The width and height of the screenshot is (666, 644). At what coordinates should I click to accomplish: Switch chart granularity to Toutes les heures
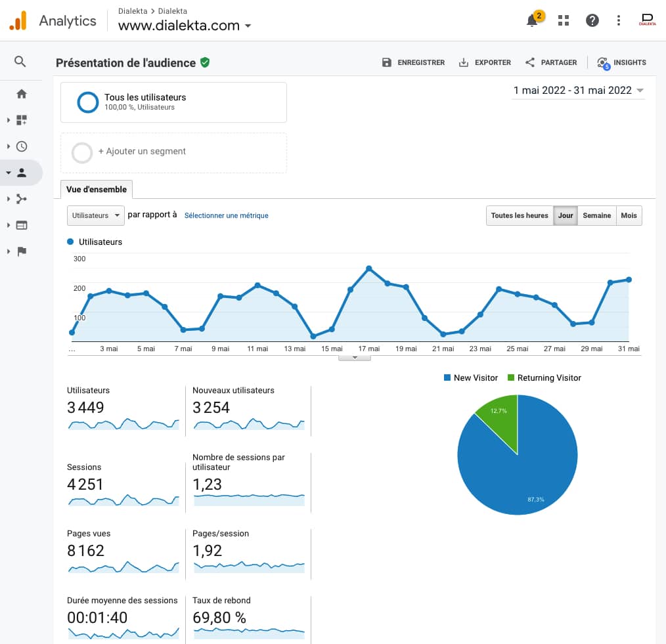520,215
